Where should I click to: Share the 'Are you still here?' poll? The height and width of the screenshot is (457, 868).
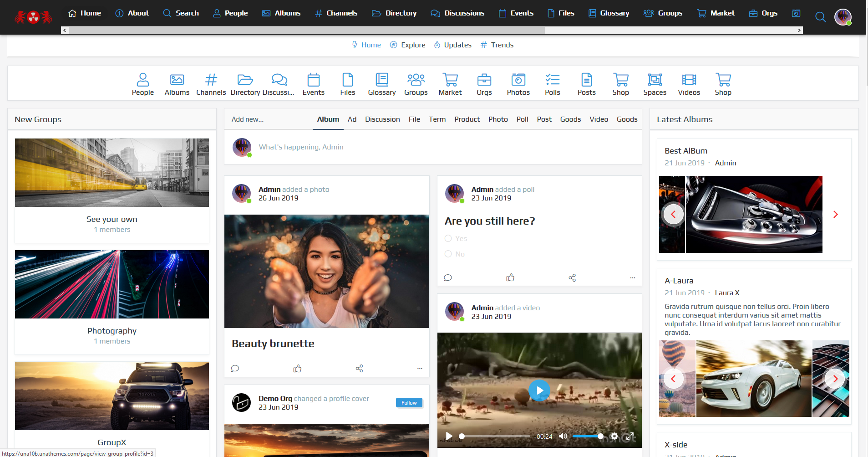572,278
